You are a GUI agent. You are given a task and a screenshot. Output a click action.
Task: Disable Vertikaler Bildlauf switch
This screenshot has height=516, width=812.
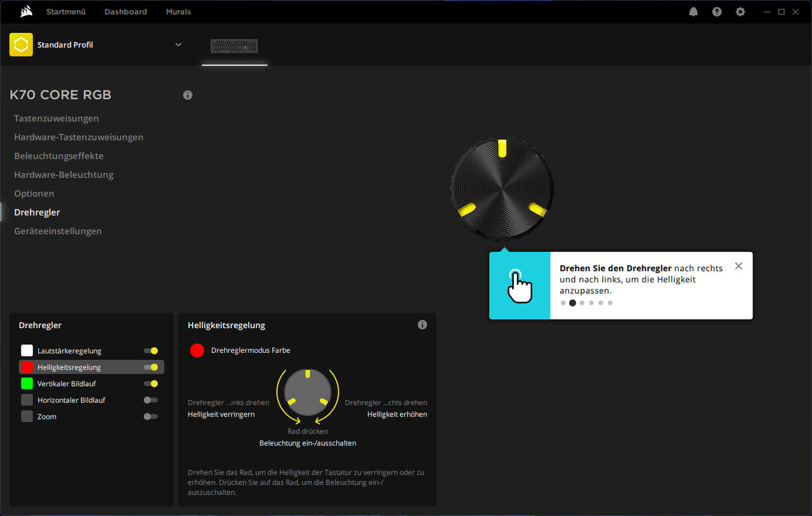click(151, 383)
